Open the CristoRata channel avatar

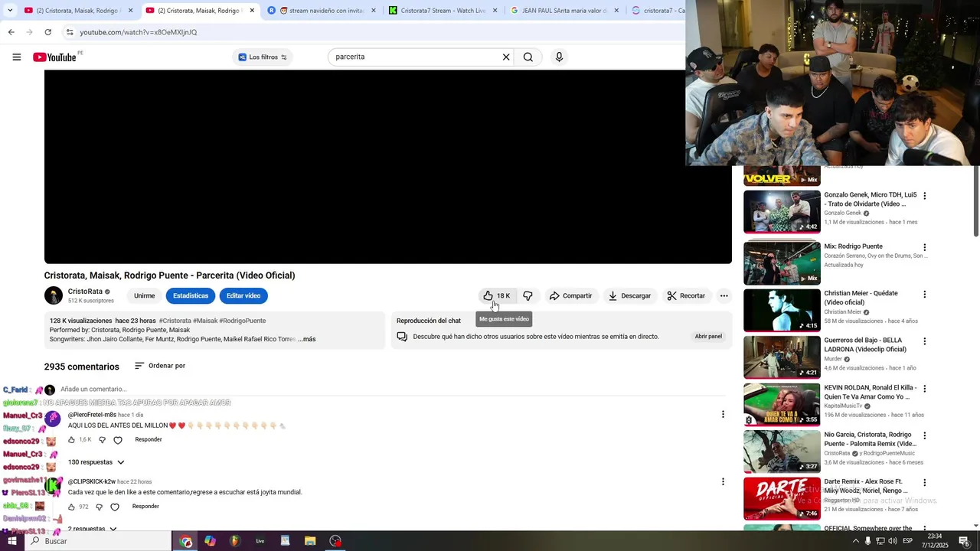(x=54, y=295)
